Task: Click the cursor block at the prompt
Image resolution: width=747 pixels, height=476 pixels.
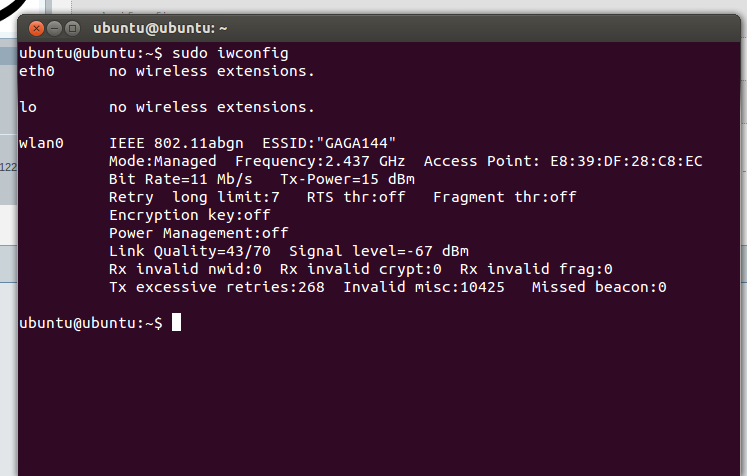Action: (x=176, y=322)
